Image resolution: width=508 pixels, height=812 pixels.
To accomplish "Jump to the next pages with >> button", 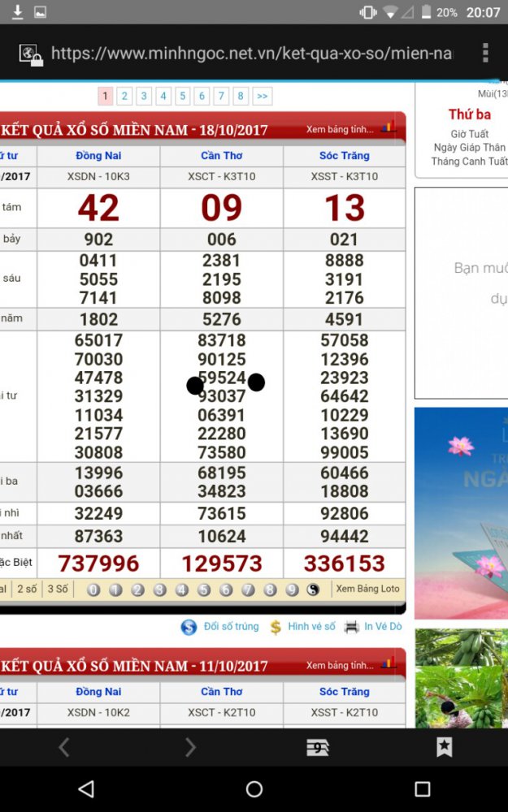I will pyautogui.click(x=262, y=97).
